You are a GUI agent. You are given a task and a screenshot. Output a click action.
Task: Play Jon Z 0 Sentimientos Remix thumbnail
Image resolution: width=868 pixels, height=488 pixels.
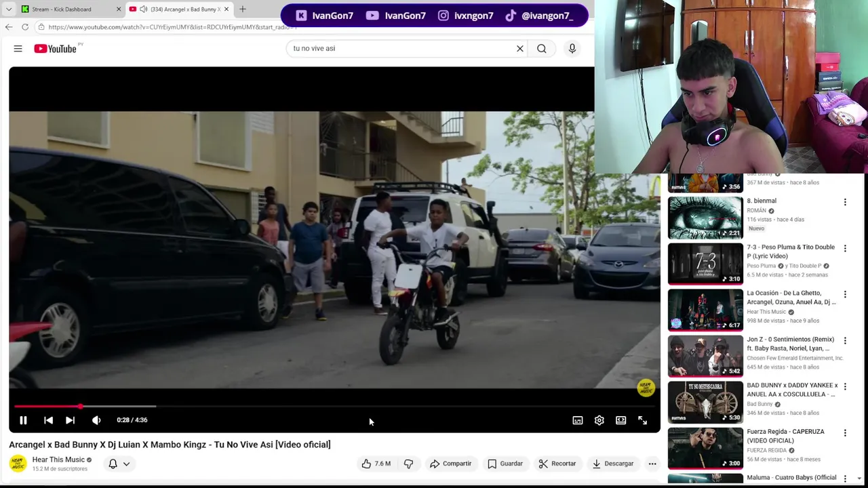[705, 357]
